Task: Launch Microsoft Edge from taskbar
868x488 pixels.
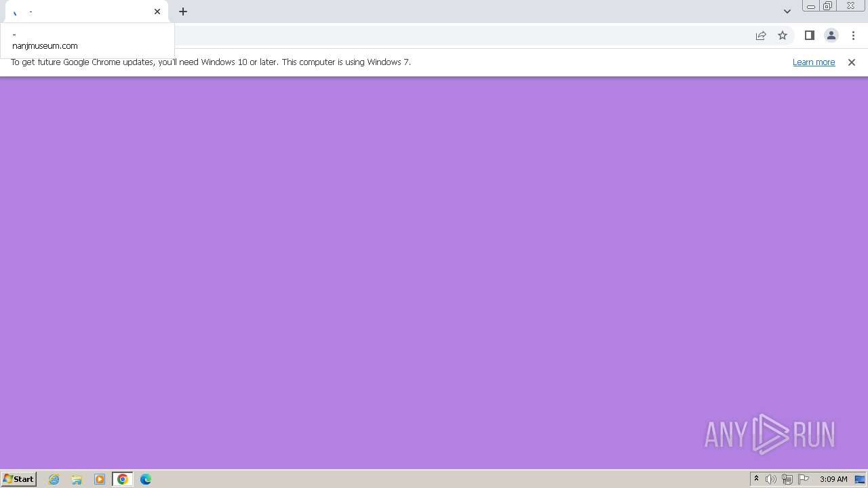Action: (146, 479)
